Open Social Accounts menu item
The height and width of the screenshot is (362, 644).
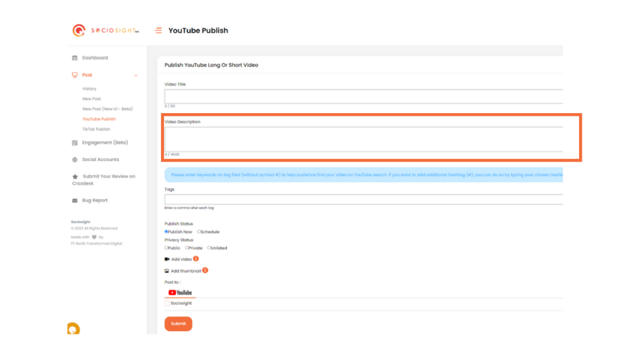pos(101,160)
